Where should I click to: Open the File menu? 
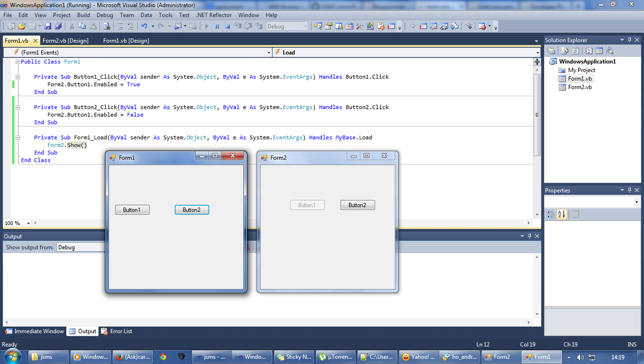pos(8,15)
